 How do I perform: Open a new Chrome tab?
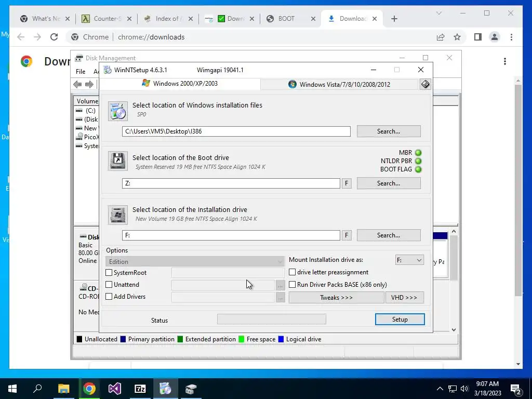[x=394, y=19]
